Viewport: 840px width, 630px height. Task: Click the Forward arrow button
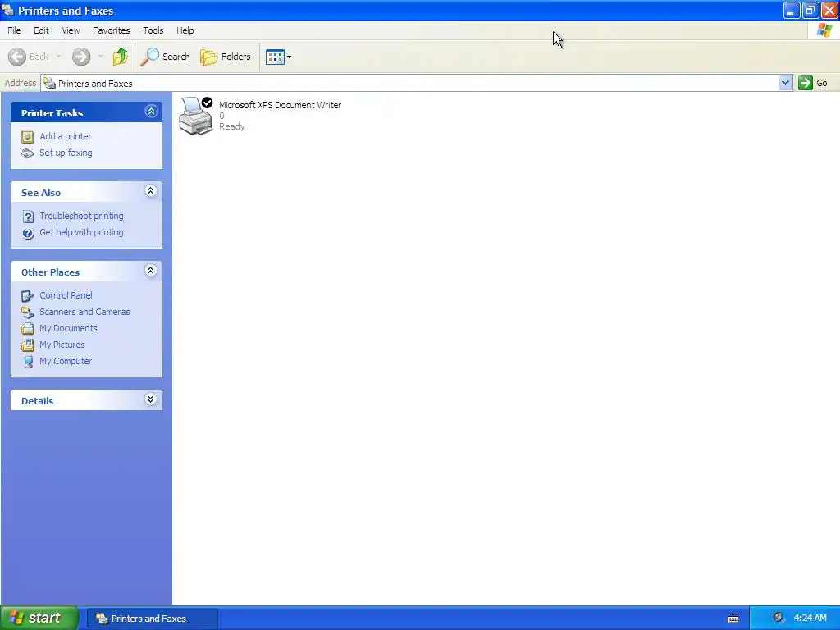[x=81, y=57]
